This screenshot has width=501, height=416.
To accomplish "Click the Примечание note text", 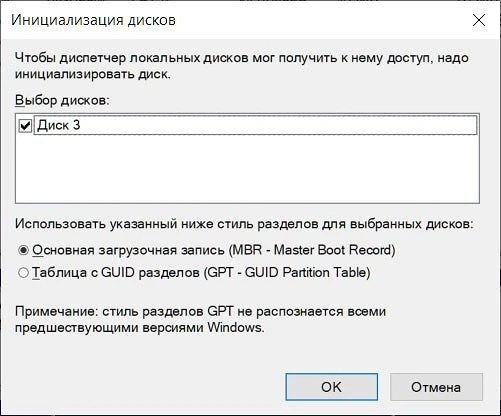I will pos(200,320).
